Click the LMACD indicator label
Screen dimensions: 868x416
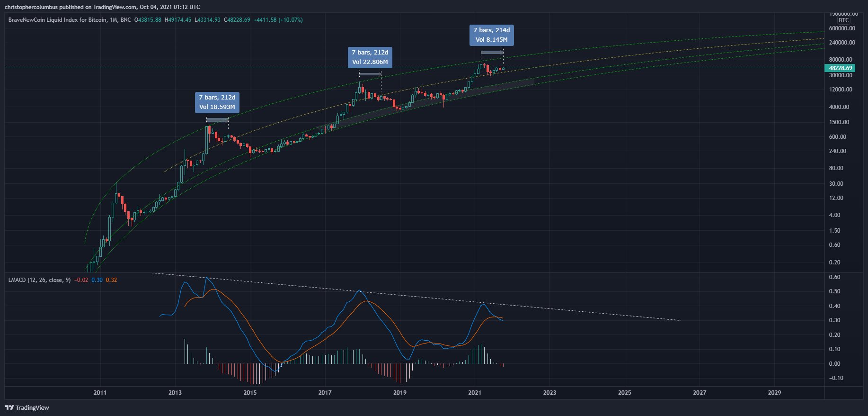point(39,280)
